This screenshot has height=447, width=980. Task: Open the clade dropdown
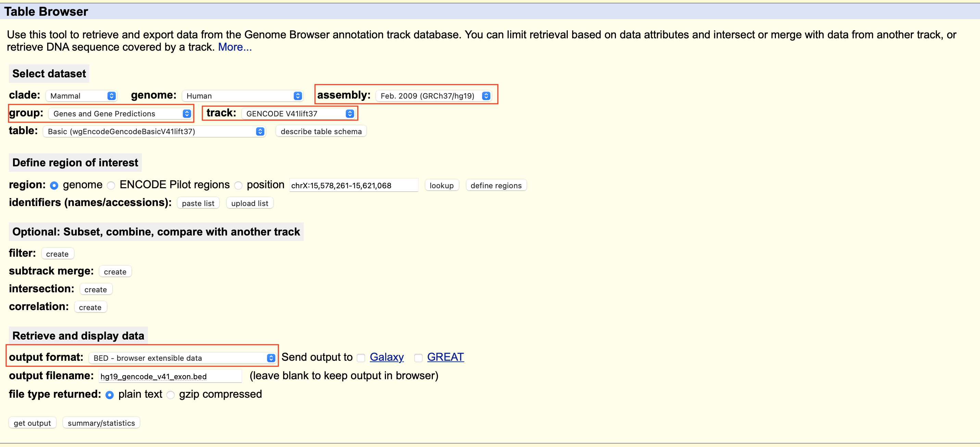tap(81, 95)
